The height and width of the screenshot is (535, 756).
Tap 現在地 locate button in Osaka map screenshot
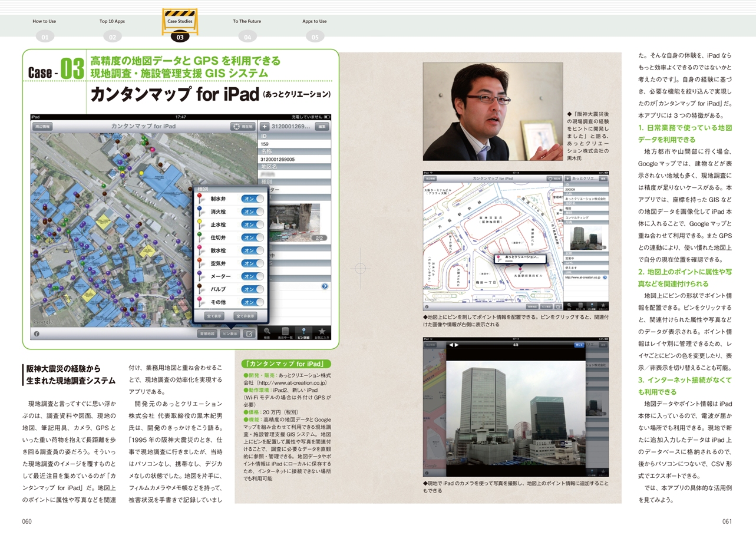[554, 178]
